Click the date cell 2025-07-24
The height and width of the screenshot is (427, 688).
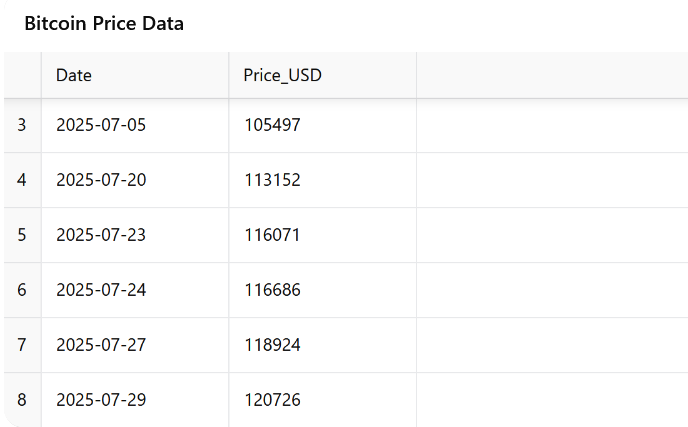(135, 290)
